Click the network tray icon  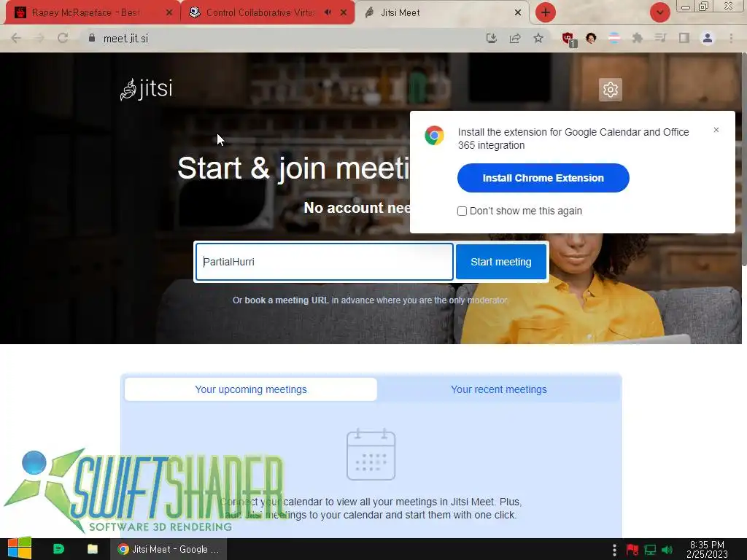coord(650,550)
